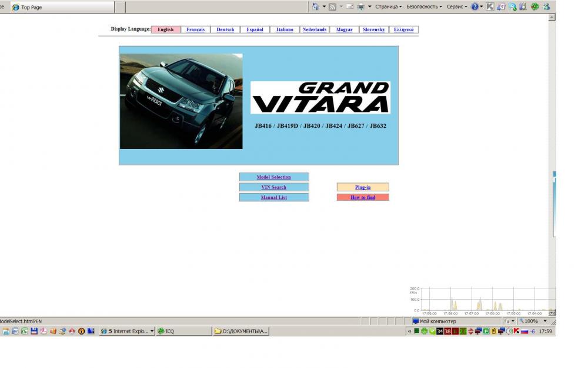Click the Print icon in the toolbar
Viewport: 588px width, 368px height.
click(x=361, y=7)
